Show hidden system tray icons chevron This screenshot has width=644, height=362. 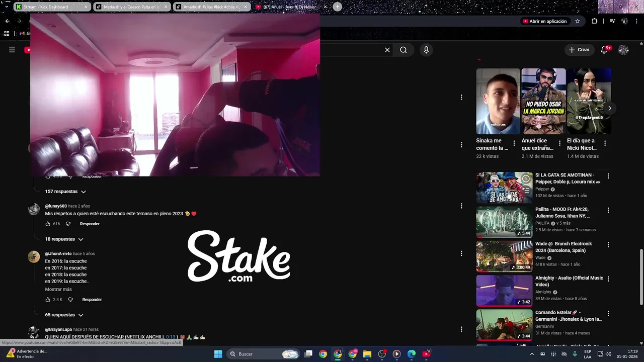[x=532, y=354]
